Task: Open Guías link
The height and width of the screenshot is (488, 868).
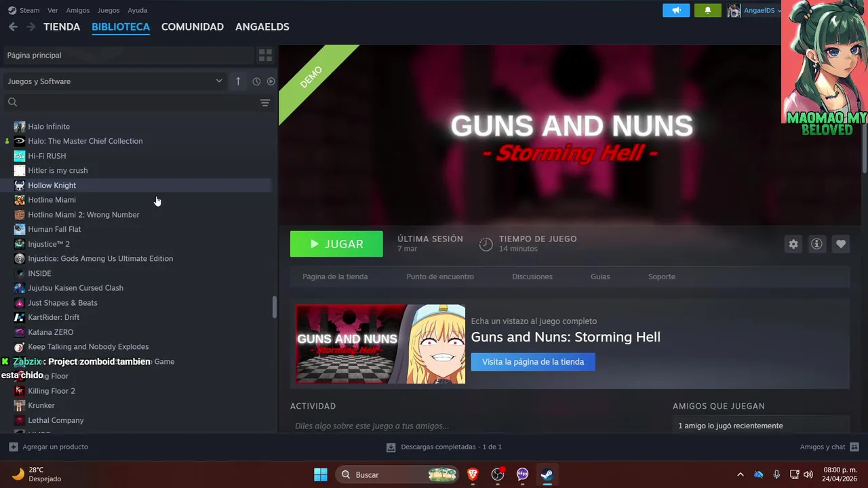Action: click(600, 277)
